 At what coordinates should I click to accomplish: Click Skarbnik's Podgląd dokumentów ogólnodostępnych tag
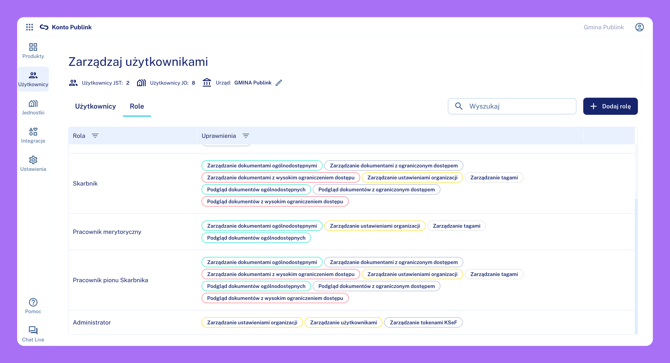click(256, 190)
